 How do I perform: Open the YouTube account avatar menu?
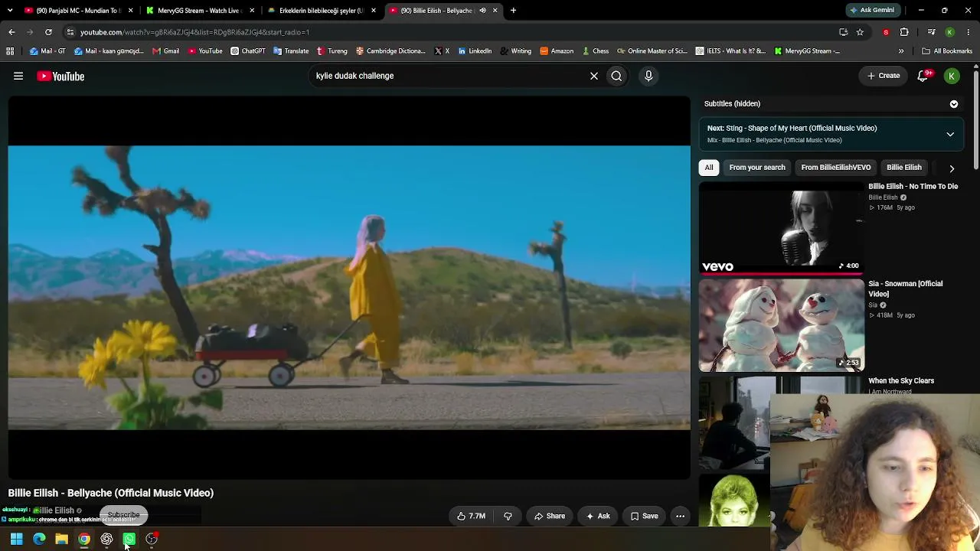952,76
